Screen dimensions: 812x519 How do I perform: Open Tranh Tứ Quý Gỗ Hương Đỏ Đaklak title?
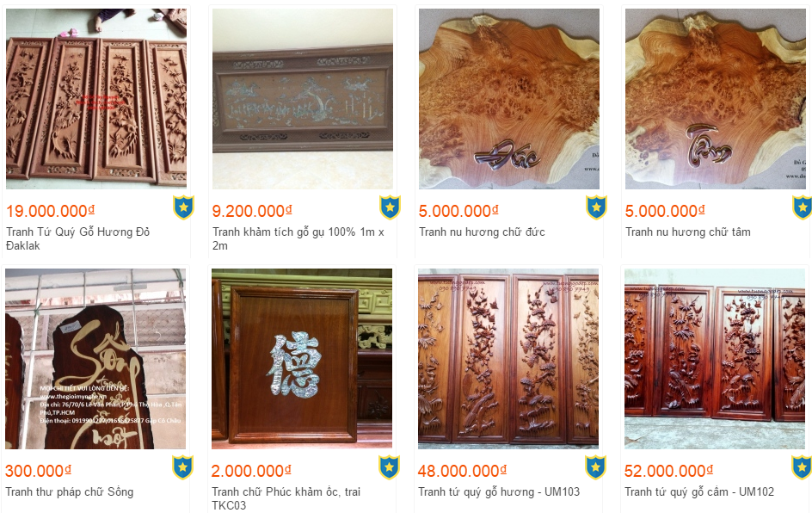77,238
